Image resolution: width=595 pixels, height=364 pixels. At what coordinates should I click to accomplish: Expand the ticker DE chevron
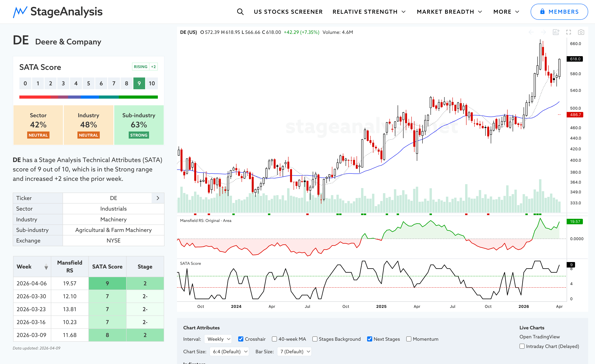click(x=158, y=198)
